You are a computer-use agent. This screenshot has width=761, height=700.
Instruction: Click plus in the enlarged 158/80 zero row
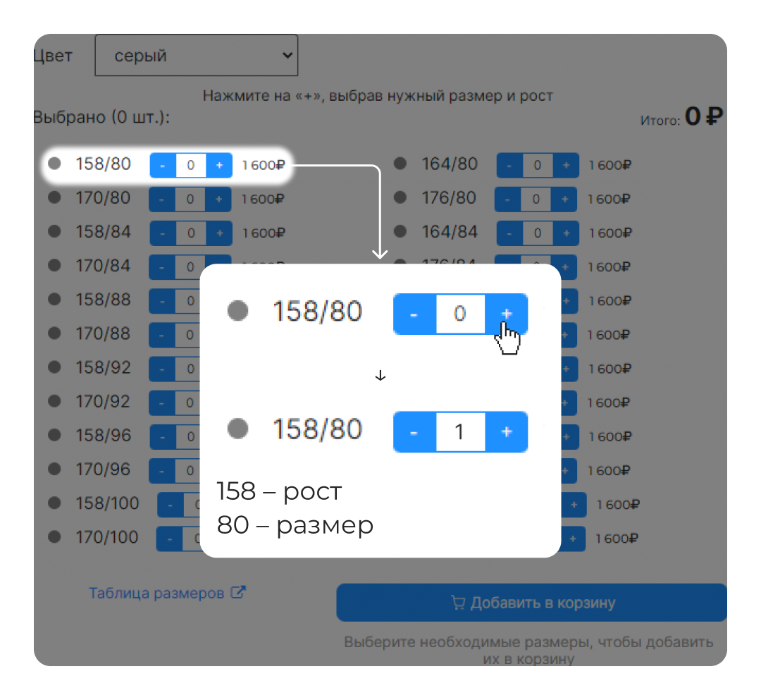click(x=506, y=313)
